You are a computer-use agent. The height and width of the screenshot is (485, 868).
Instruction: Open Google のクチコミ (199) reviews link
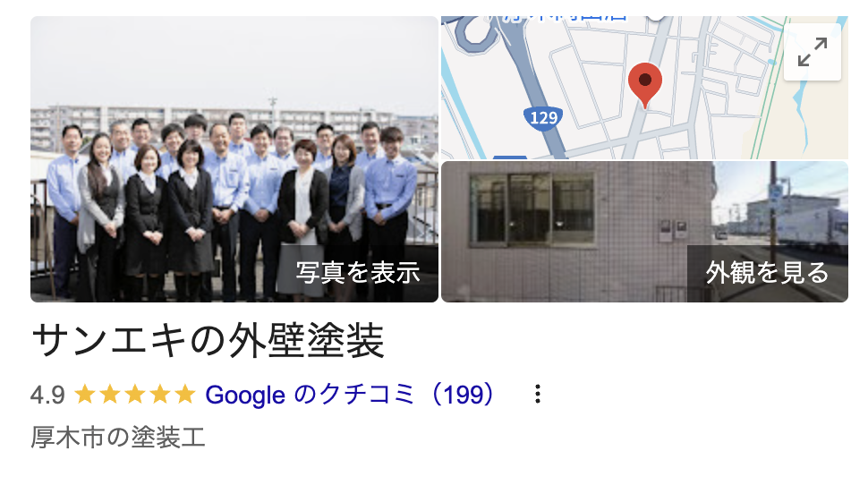[349, 395]
